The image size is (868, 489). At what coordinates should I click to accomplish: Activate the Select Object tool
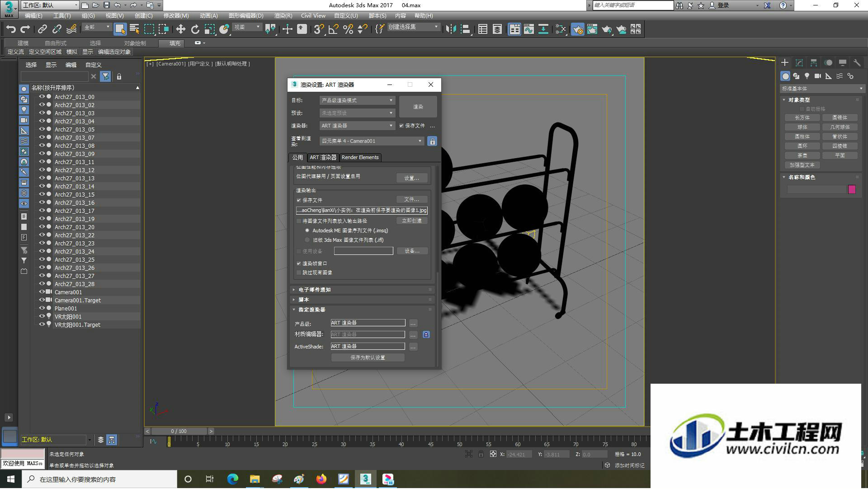click(120, 29)
